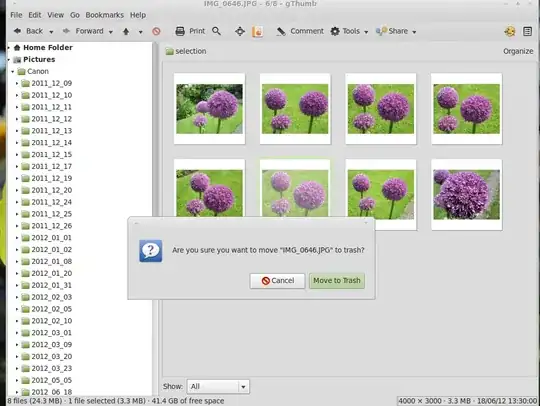Click the 2012_03_23 folder icon

click(25, 368)
